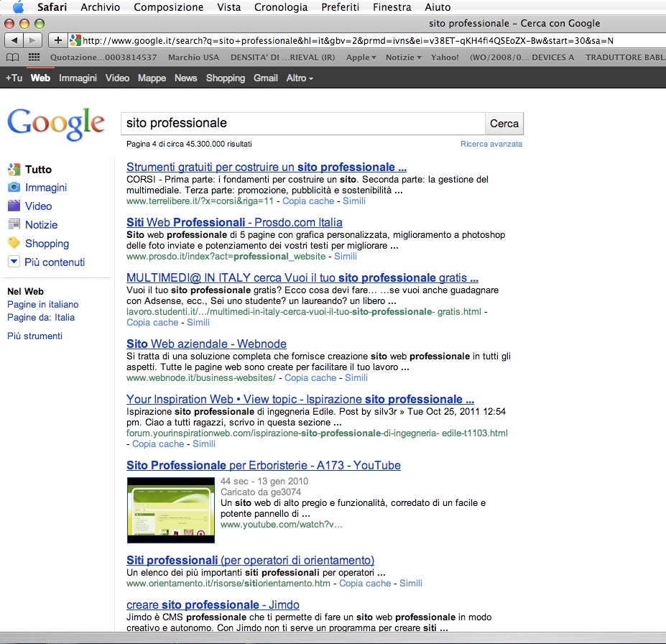Open the Notizie bookmarks folder dropdown
The width and height of the screenshot is (666, 644).
coord(404,57)
